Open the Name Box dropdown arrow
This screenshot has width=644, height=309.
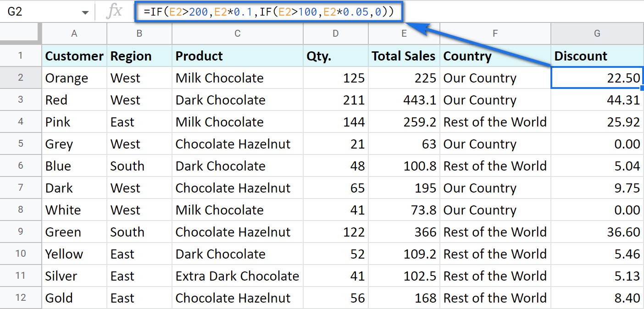tap(85, 11)
